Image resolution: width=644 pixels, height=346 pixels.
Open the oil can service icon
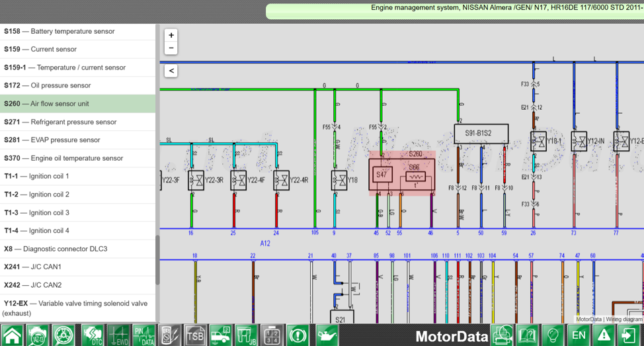coord(327,335)
